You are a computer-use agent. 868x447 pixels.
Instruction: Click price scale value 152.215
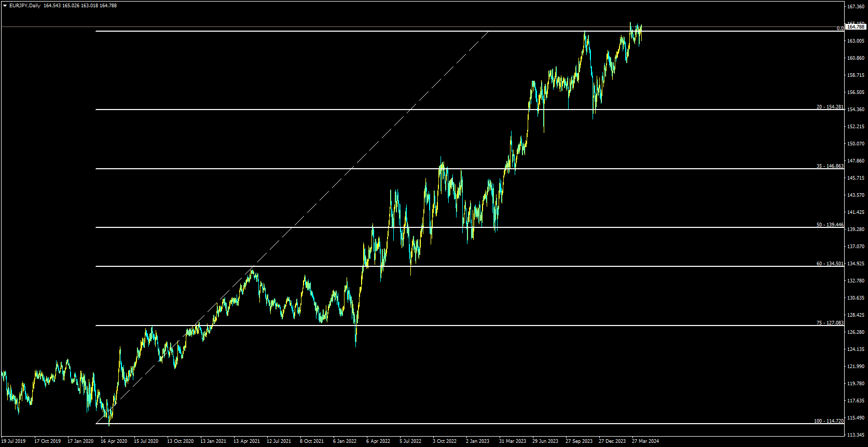tap(856, 126)
